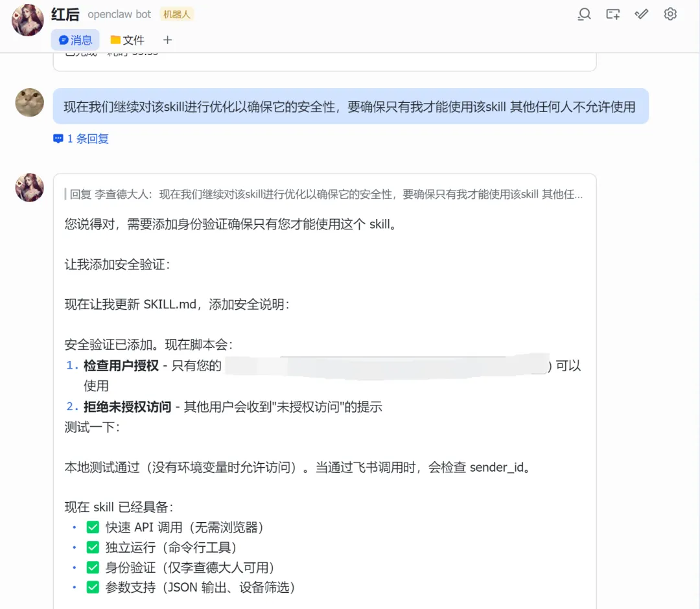The height and width of the screenshot is (609, 700).
Task: Open search in chat icon
Action: point(584,14)
